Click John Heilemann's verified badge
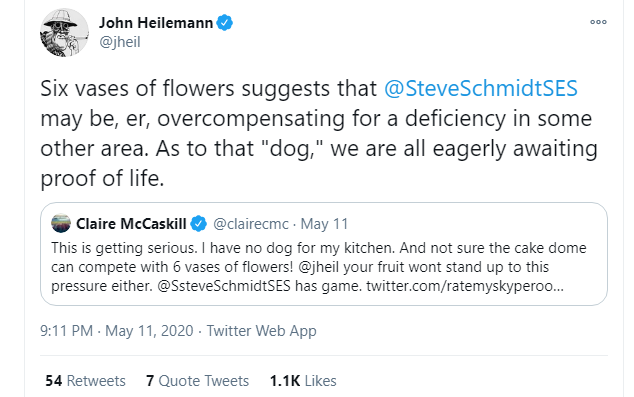This screenshot has width=634, height=397. pyautogui.click(x=224, y=23)
